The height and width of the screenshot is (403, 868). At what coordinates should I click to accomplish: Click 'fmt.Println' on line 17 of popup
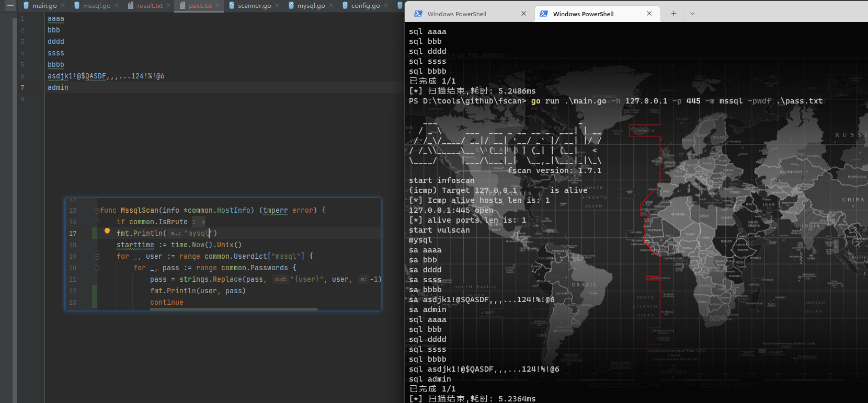140,234
